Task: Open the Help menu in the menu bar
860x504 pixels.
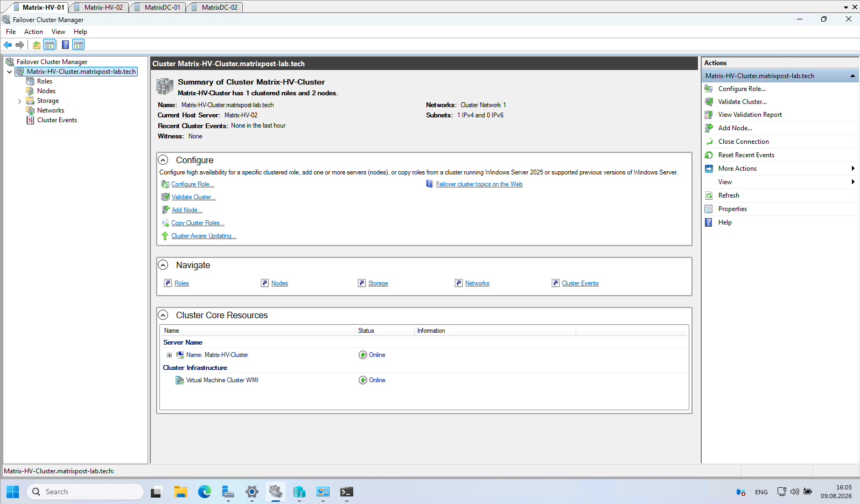Action: click(x=80, y=32)
